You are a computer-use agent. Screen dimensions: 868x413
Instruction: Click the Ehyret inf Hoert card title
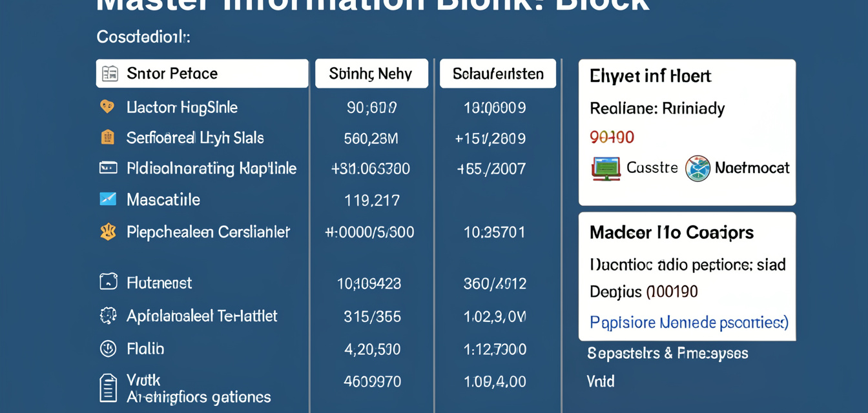pyautogui.click(x=650, y=76)
